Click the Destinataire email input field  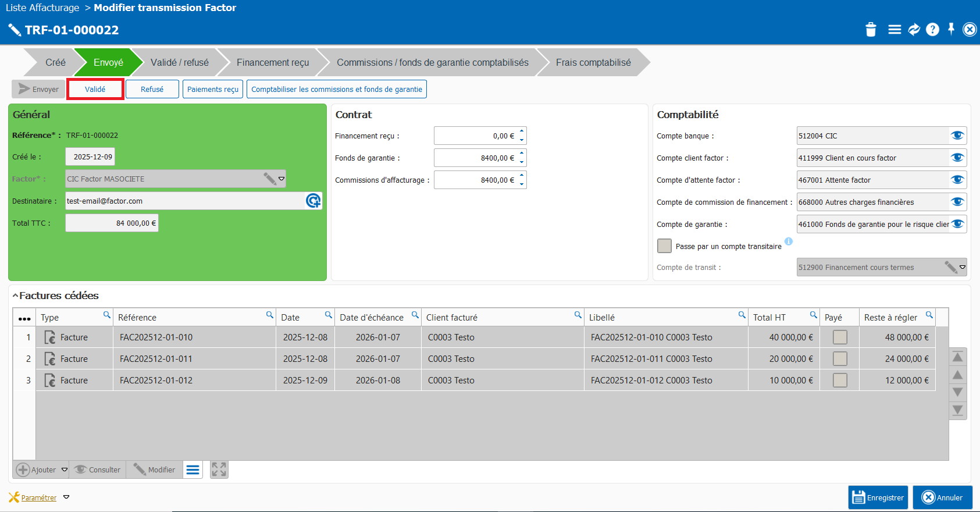point(184,201)
